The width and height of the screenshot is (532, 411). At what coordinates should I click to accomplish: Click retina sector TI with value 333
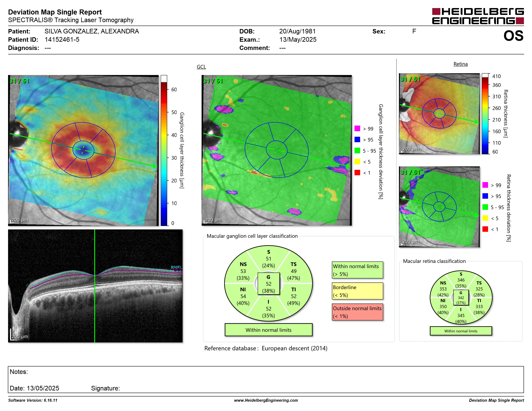tap(479, 307)
